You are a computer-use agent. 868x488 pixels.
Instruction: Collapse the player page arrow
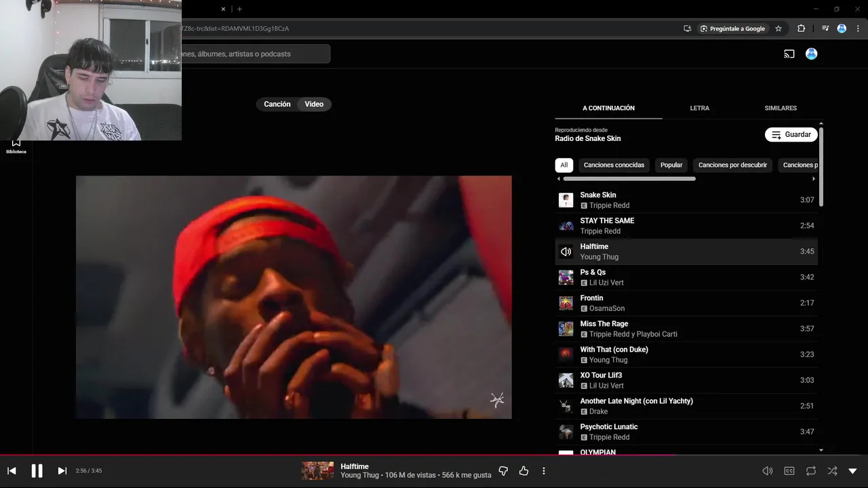tap(853, 471)
